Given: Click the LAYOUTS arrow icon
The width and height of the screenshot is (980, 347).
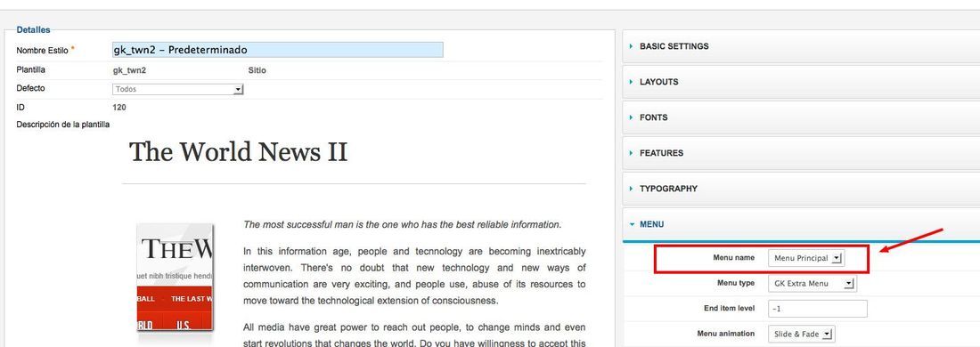Looking at the screenshot, I should [x=632, y=82].
